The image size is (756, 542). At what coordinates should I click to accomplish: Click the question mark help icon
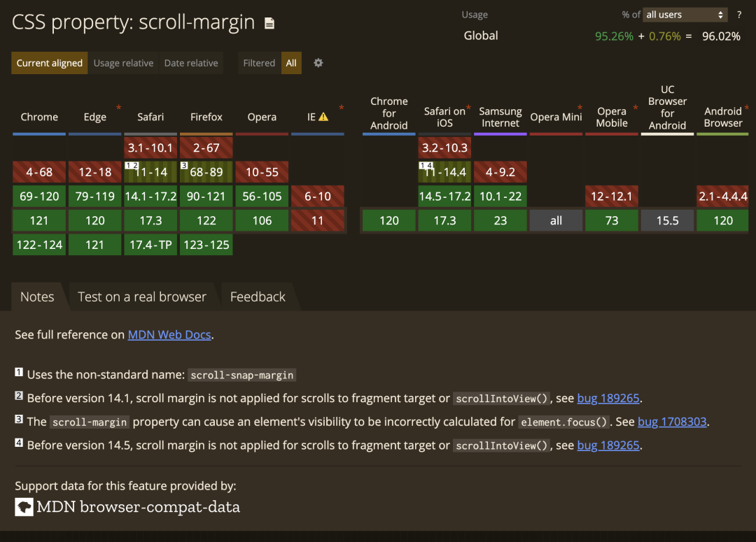pyautogui.click(x=739, y=15)
